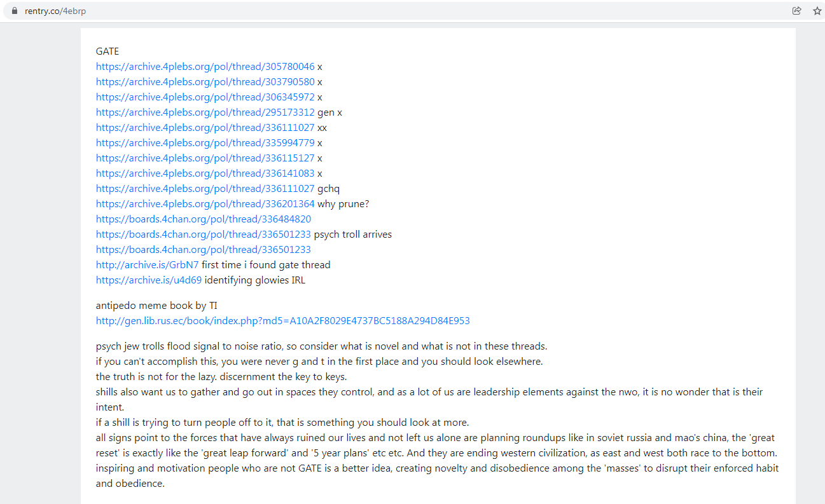Follow the 4plebs thread 336141083 link
The height and width of the screenshot is (504, 825).
205,174
